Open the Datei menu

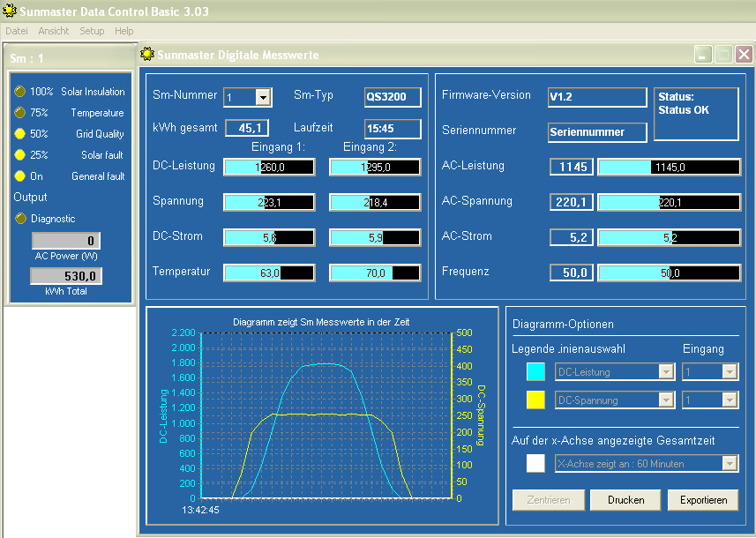tap(17, 31)
